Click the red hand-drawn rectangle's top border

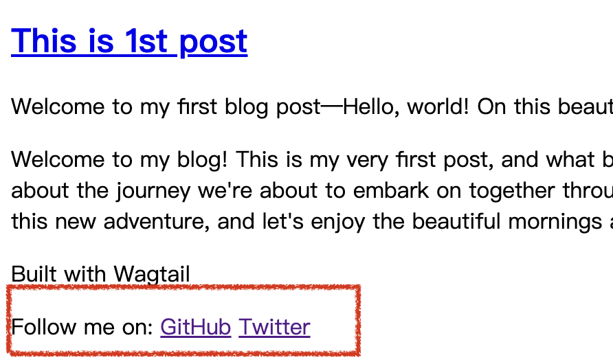click(x=183, y=288)
